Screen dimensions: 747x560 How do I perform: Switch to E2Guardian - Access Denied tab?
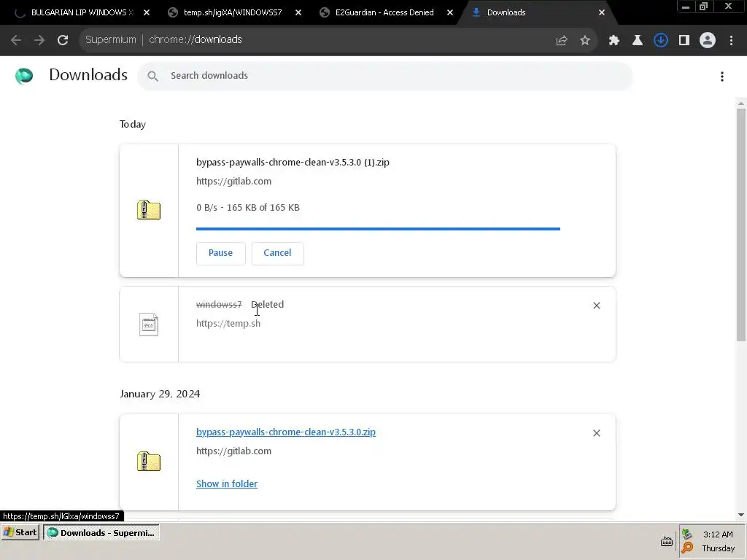click(x=384, y=13)
